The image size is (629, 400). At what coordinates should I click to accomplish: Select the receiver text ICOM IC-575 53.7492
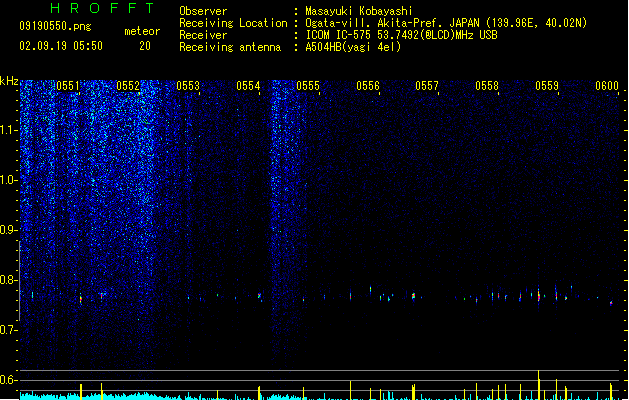coord(360,35)
